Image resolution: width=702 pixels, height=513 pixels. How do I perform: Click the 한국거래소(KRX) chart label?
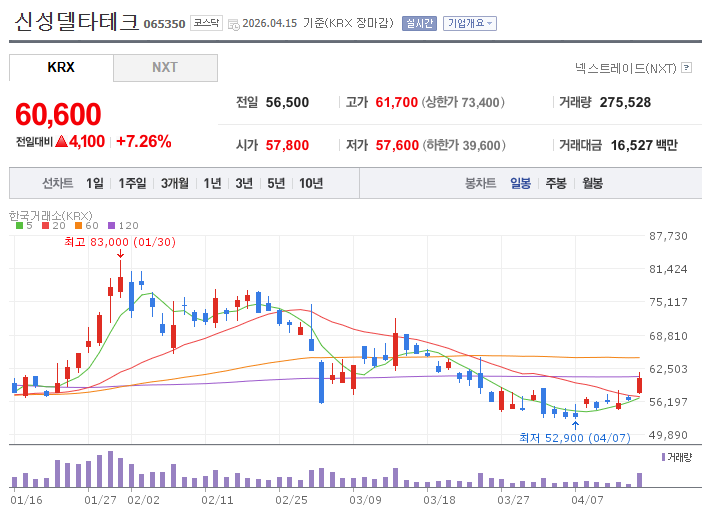click(x=51, y=215)
